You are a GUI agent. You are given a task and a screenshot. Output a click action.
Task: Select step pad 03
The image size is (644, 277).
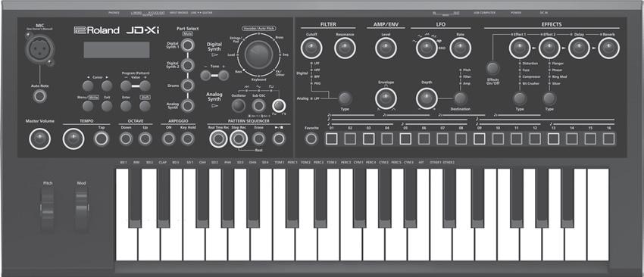[x=368, y=138]
